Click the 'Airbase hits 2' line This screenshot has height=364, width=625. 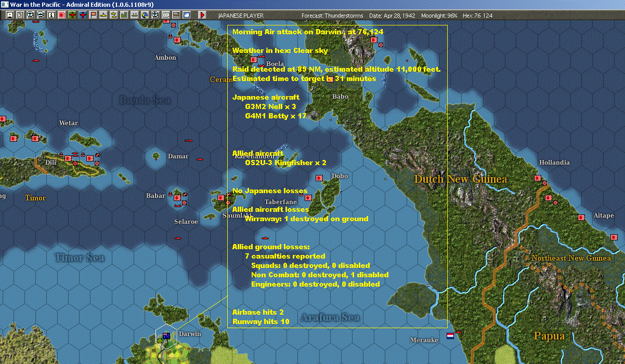click(x=258, y=312)
